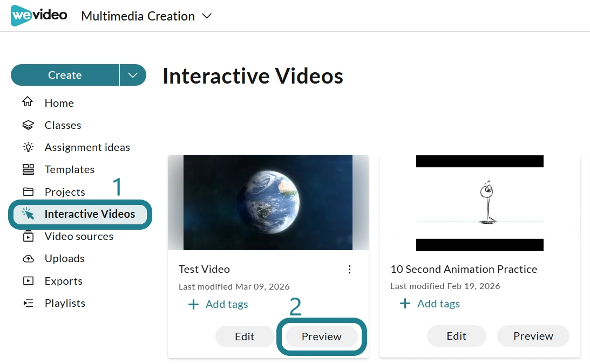Go to Home in sidebar

tap(59, 103)
